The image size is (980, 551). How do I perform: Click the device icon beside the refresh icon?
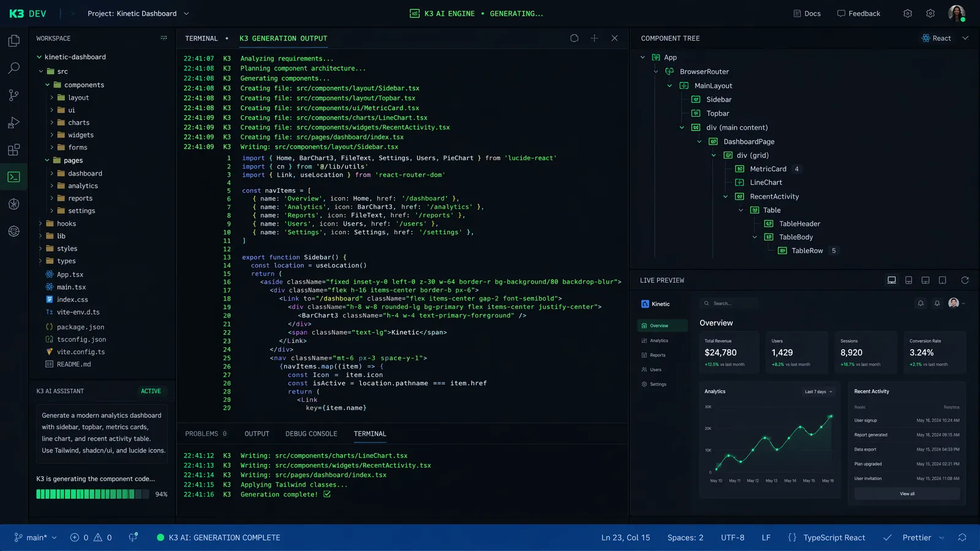(x=943, y=280)
